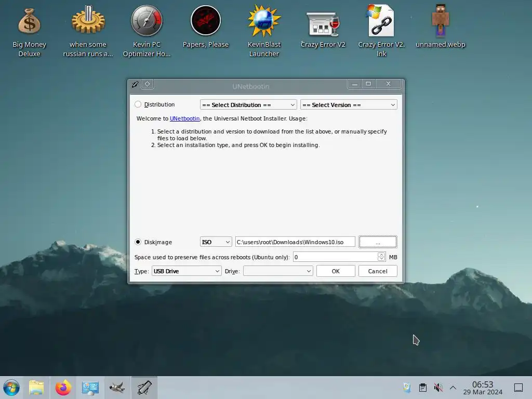Open the Drive selection dropdown
The height and width of the screenshot is (399, 532).
click(278, 271)
